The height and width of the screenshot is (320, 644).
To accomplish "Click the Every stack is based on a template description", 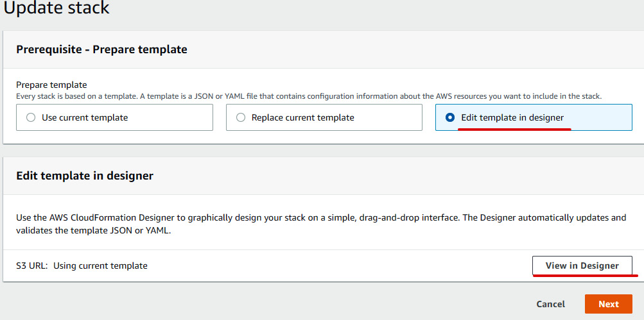I will point(309,97).
